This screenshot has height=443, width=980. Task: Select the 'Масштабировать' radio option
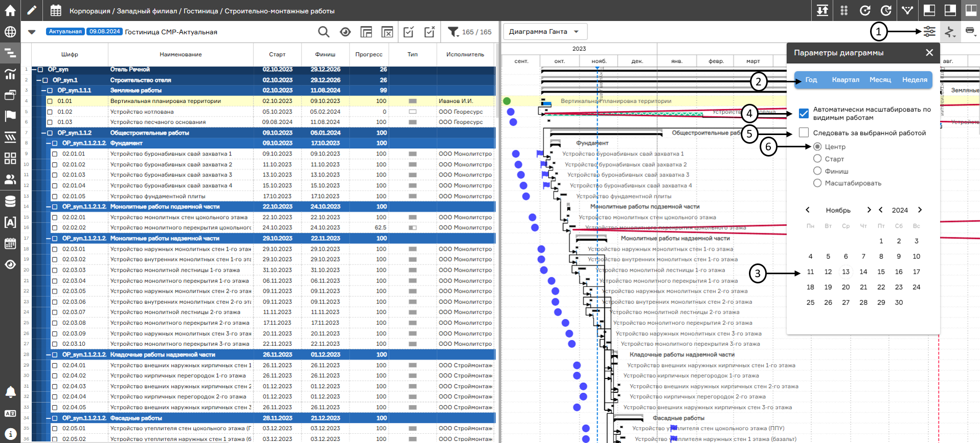click(817, 183)
